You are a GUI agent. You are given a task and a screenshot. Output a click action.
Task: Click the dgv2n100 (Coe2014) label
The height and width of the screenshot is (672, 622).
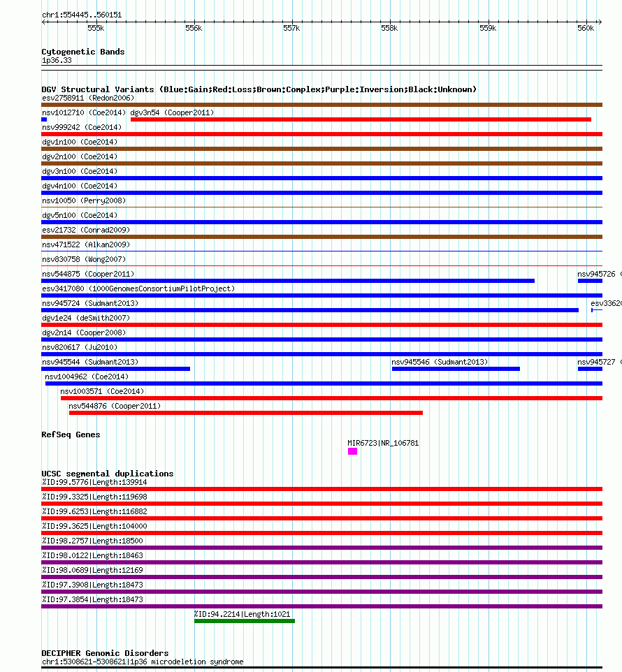(80, 156)
